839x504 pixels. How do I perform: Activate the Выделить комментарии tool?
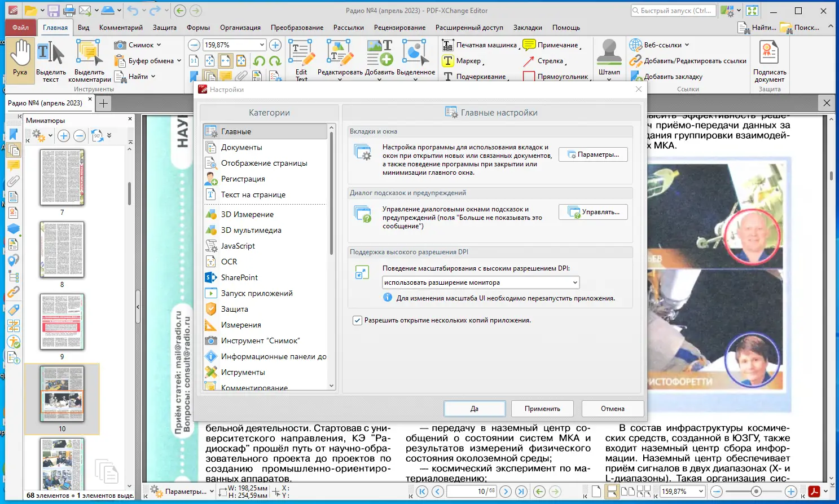pos(89,61)
